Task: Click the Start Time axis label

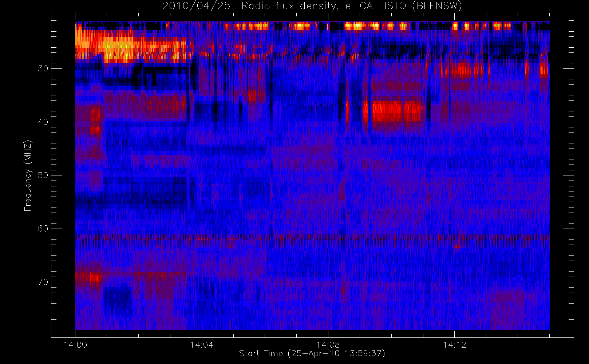Action: pos(312,353)
